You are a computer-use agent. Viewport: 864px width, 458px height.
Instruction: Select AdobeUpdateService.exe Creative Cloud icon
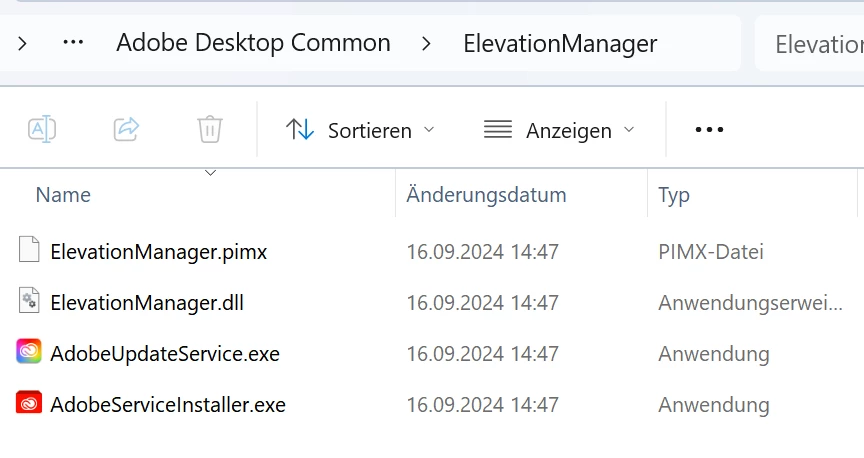[x=29, y=351]
